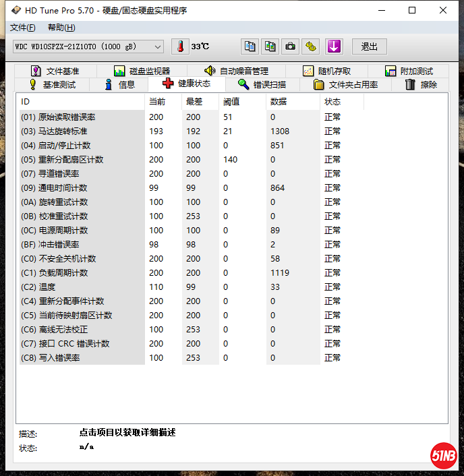This screenshot has height=476, width=464.
Task: Open options with the yellow tools icon
Action: (x=310, y=47)
